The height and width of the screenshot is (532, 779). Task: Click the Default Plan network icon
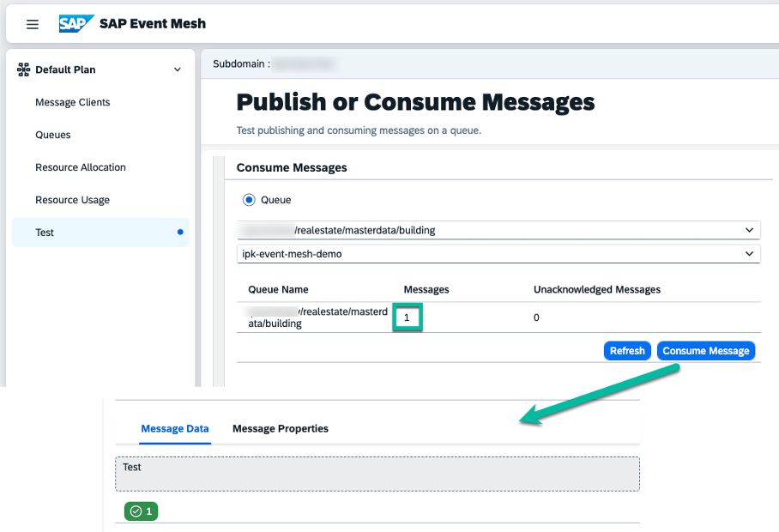[23, 70]
